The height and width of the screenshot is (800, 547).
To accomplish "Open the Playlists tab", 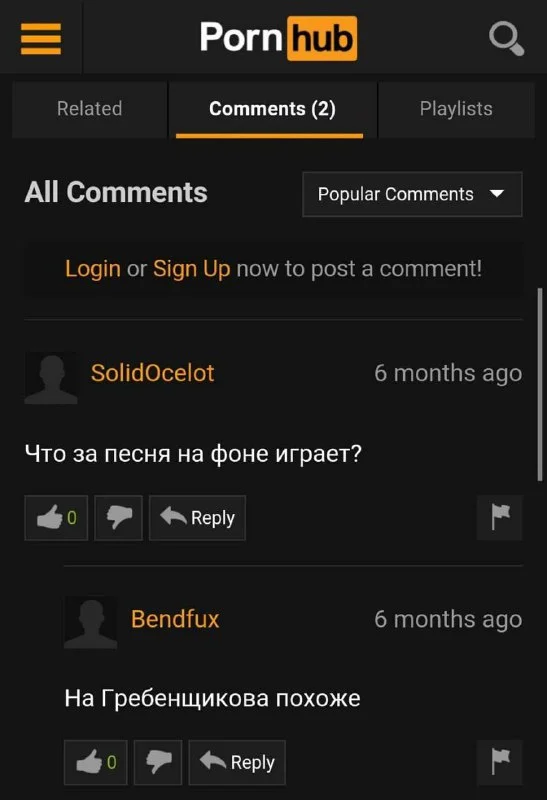I will tap(456, 109).
